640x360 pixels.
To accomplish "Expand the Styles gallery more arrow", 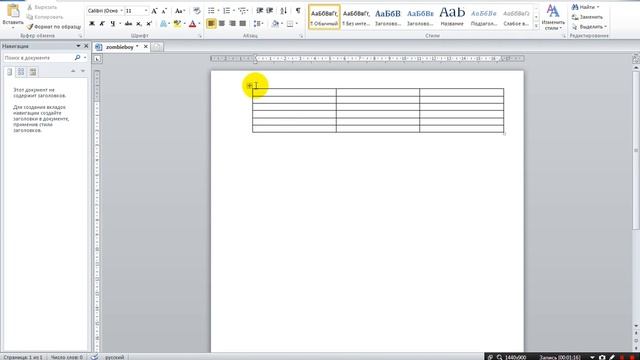I will pyautogui.click(x=536, y=26).
